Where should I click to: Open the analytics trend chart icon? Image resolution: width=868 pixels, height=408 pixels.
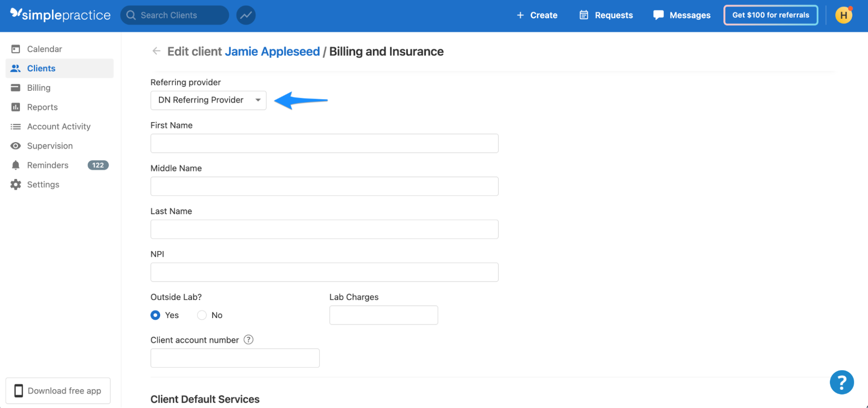[x=246, y=15]
